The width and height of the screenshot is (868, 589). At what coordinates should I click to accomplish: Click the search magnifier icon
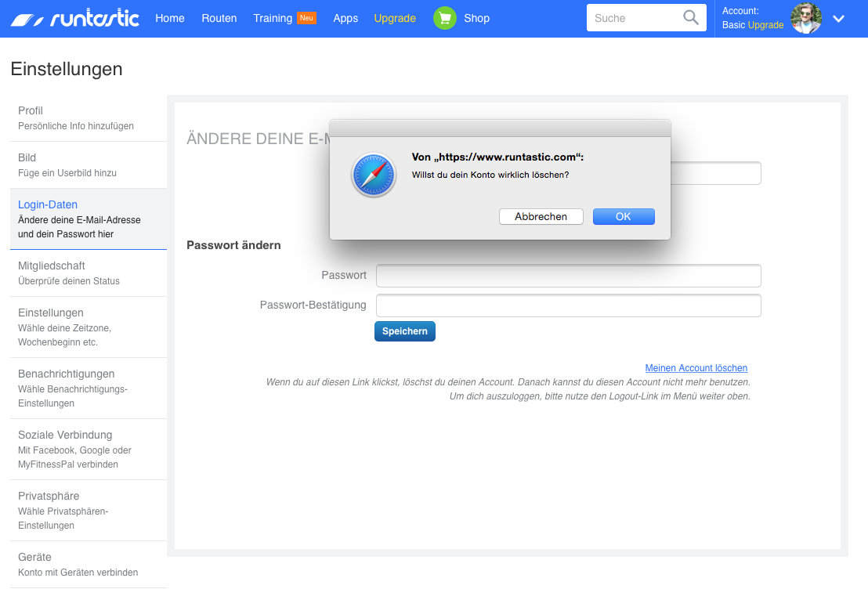click(690, 18)
